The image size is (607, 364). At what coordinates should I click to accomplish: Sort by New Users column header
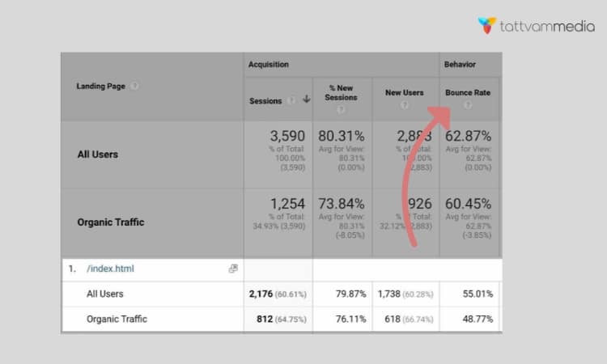click(404, 93)
